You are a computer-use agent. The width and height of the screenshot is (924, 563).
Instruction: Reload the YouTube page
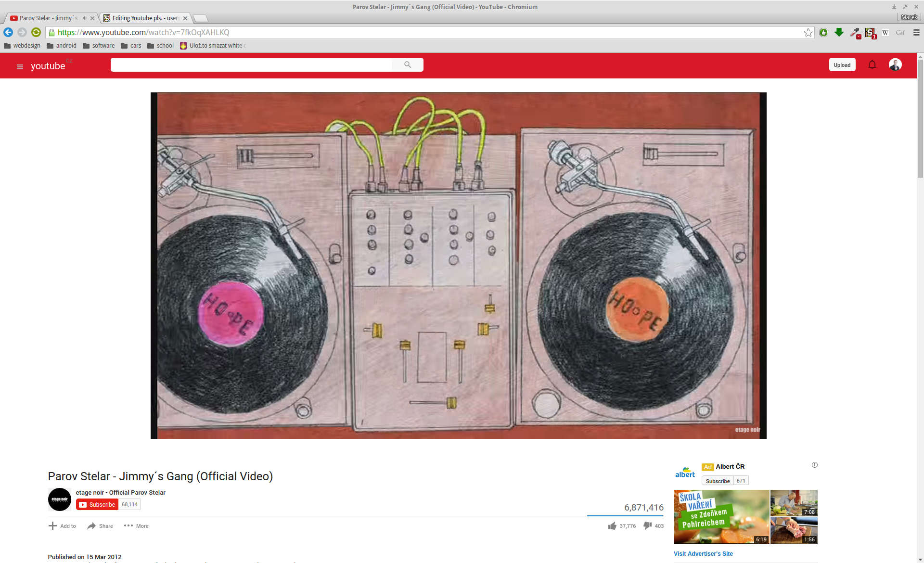36,32
